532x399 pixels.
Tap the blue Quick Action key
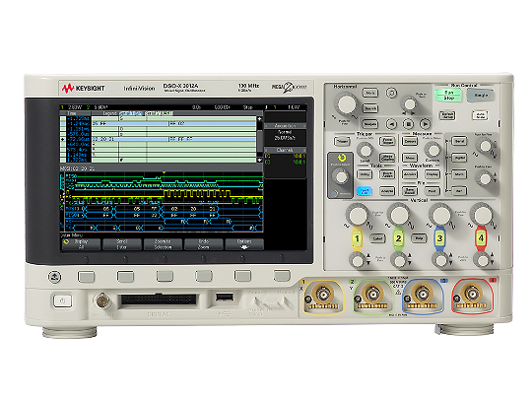point(365,191)
